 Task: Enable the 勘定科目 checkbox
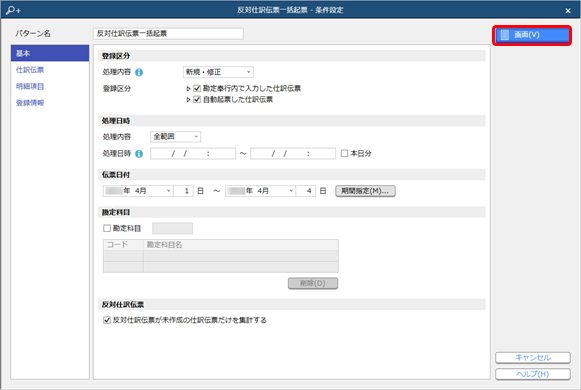click(x=107, y=228)
